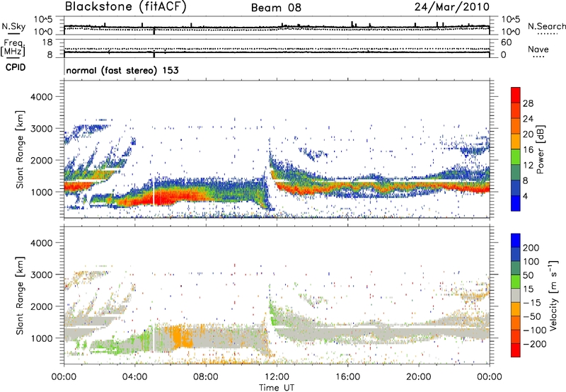This screenshot has width=566, height=392.
Task: Click the 'N.Search' legend label
Action: 546,26
